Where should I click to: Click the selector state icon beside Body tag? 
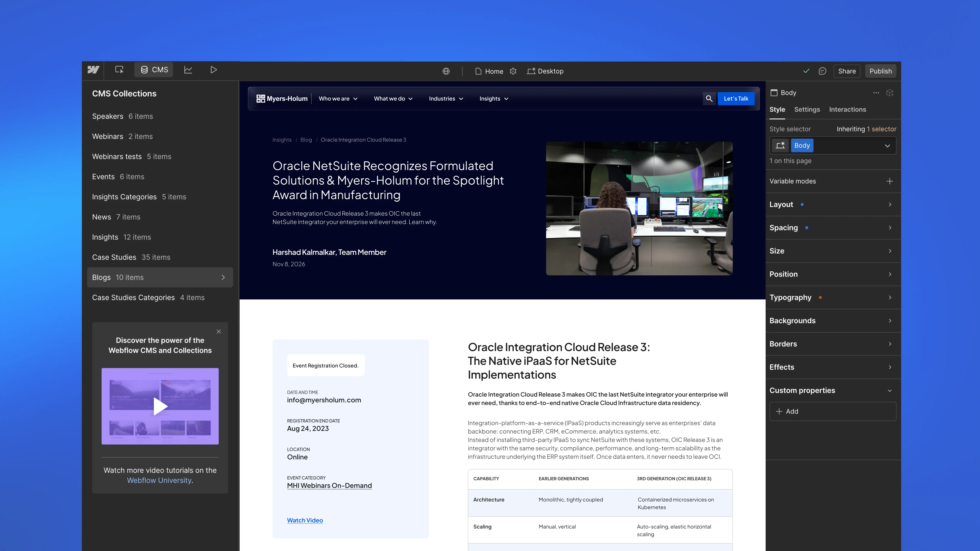coord(780,146)
